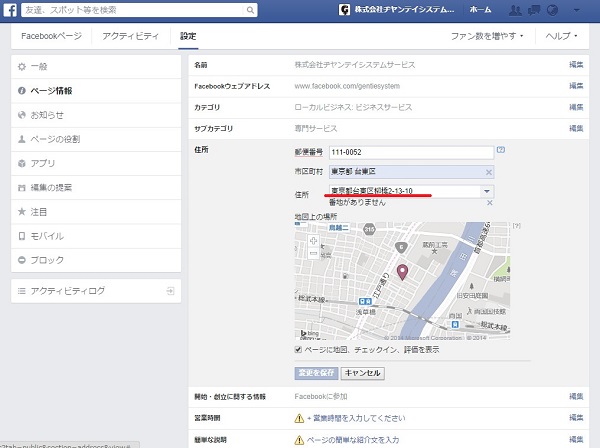
Task: Zoom out on the map
Action: click(x=313, y=253)
